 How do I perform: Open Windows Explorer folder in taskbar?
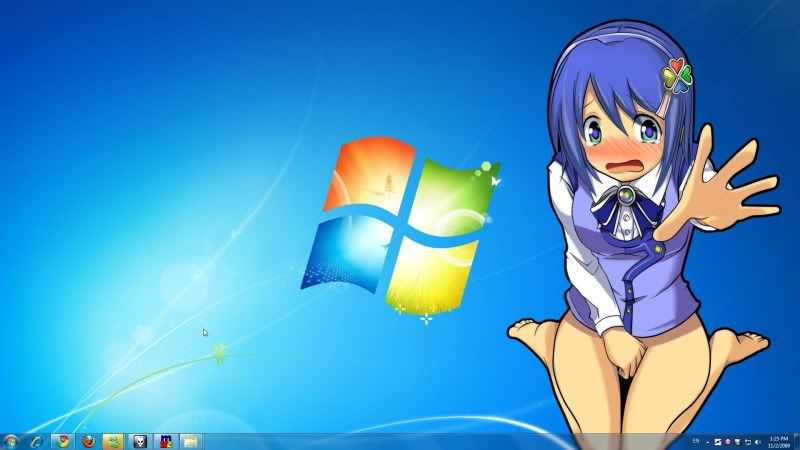(x=191, y=441)
